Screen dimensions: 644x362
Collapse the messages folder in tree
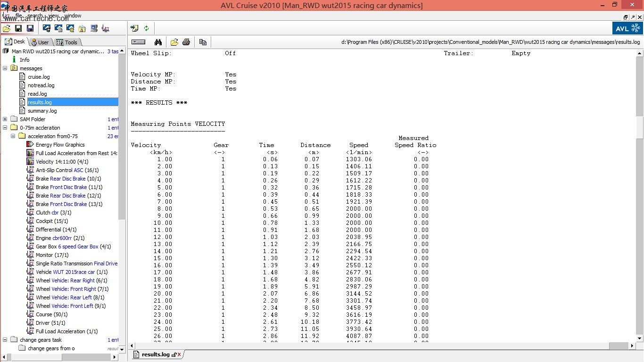(5, 68)
